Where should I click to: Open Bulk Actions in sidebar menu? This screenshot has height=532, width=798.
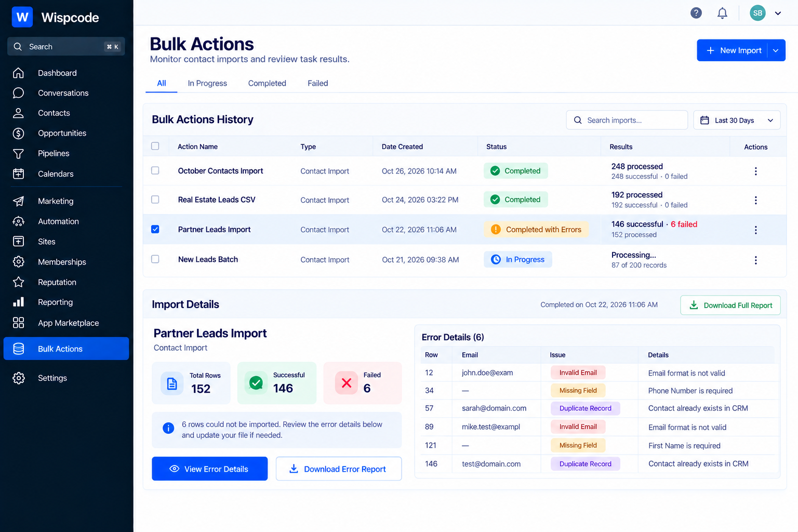click(66, 349)
